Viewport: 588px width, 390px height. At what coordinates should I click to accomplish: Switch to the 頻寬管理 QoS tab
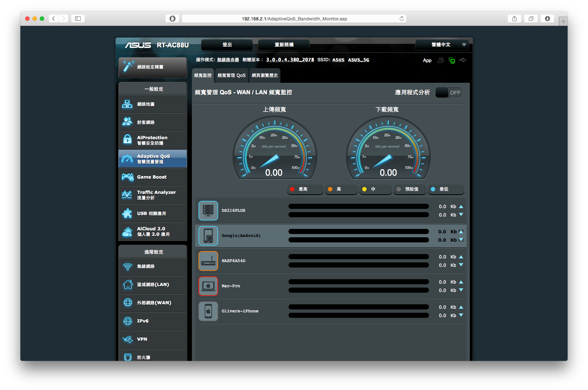coord(232,75)
